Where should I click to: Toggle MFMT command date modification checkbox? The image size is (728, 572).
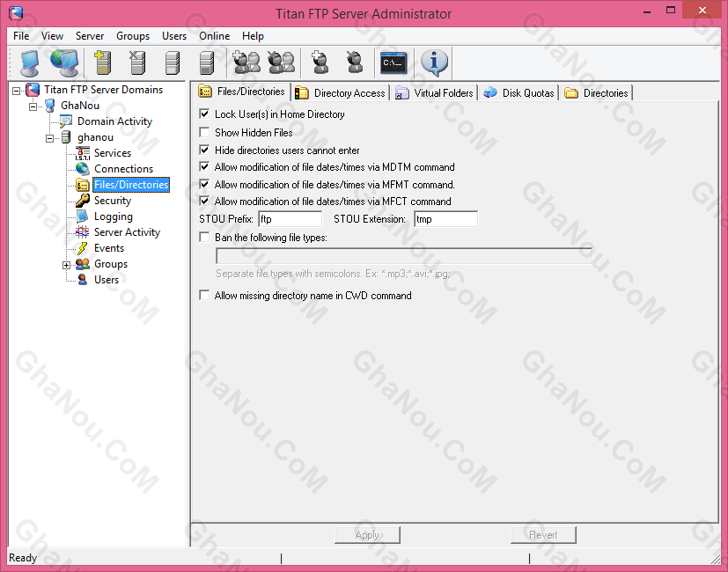(x=204, y=184)
